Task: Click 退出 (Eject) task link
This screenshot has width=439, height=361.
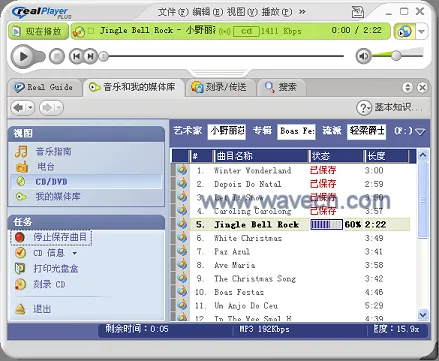Action: pos(42,309)
